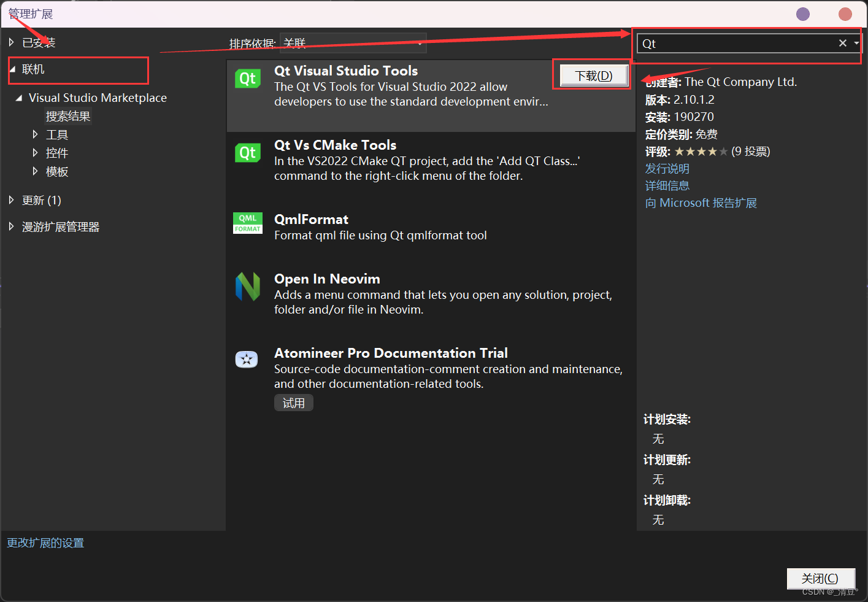Click the 下载(D) download button
Image resolution: width=868 pixels, height=602 pixels.
click(x=594, y=75)
